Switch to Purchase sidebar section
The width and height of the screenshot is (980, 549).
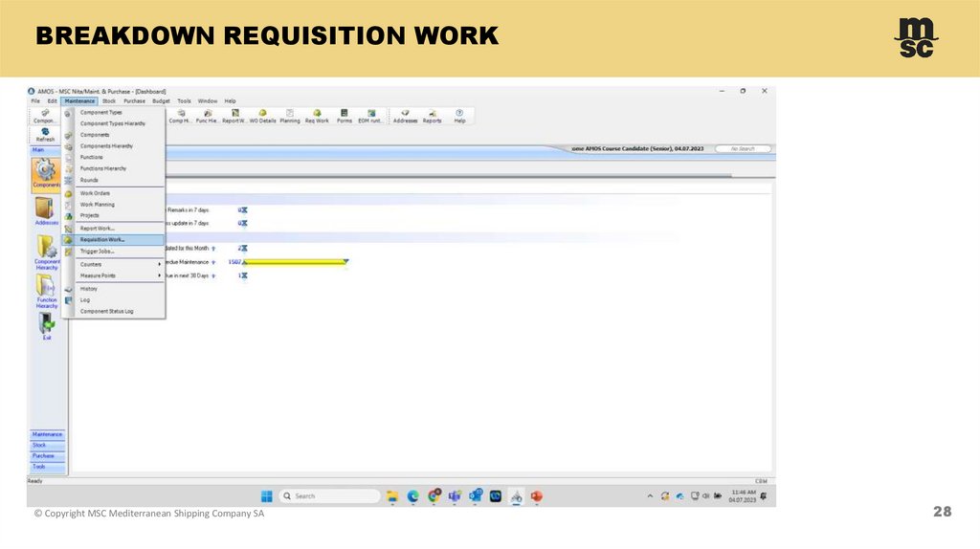[x=48, y=456]
